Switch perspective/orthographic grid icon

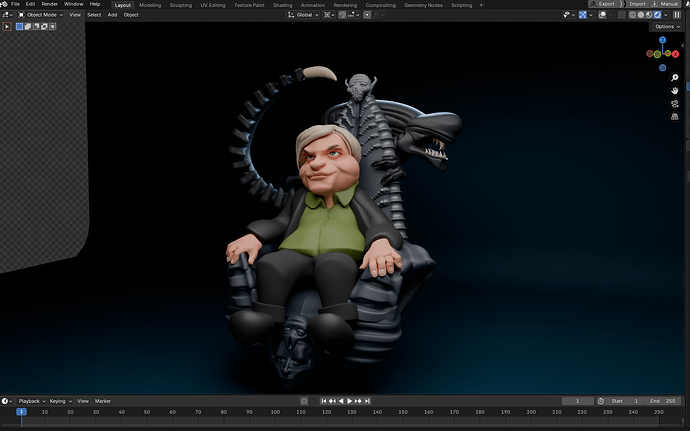[675, 117]
